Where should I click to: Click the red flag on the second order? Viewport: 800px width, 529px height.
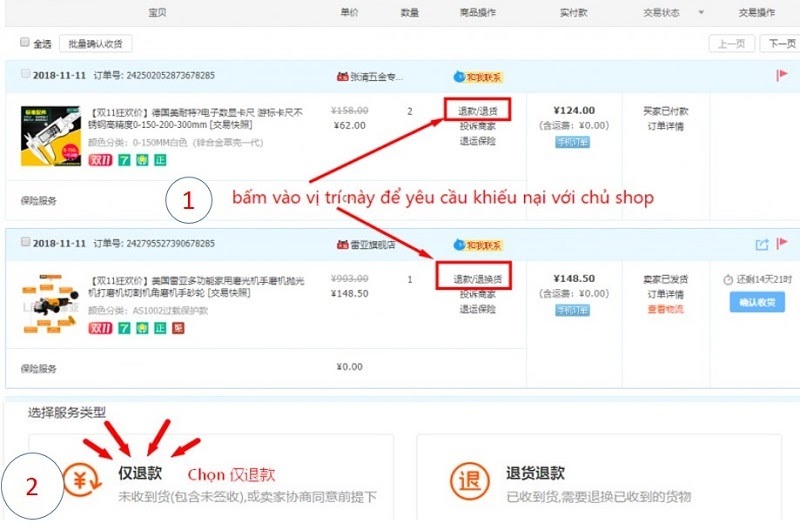click(x=782, y=243)
